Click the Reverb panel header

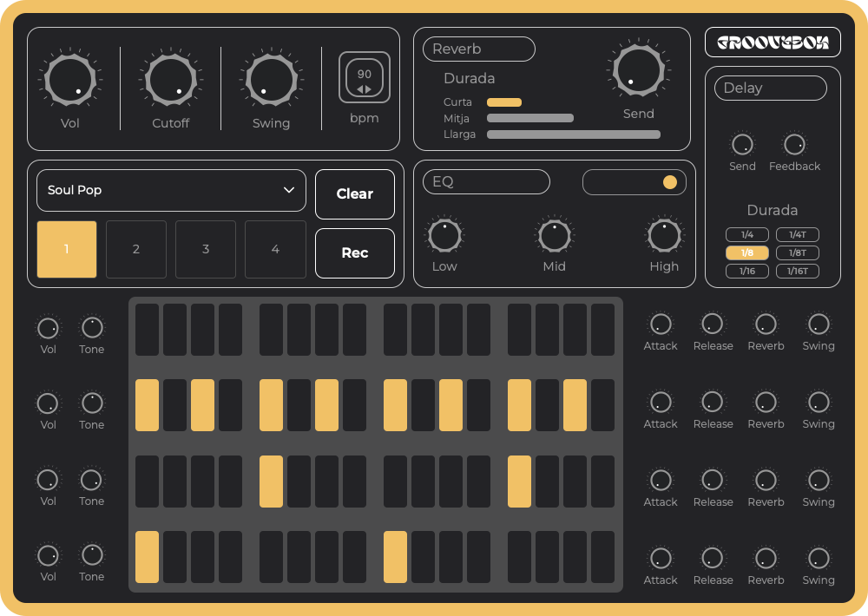(478, 49)
